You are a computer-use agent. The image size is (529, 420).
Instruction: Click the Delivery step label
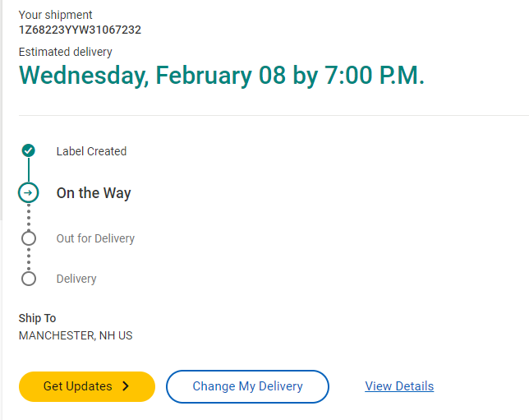tap(76, 279)
